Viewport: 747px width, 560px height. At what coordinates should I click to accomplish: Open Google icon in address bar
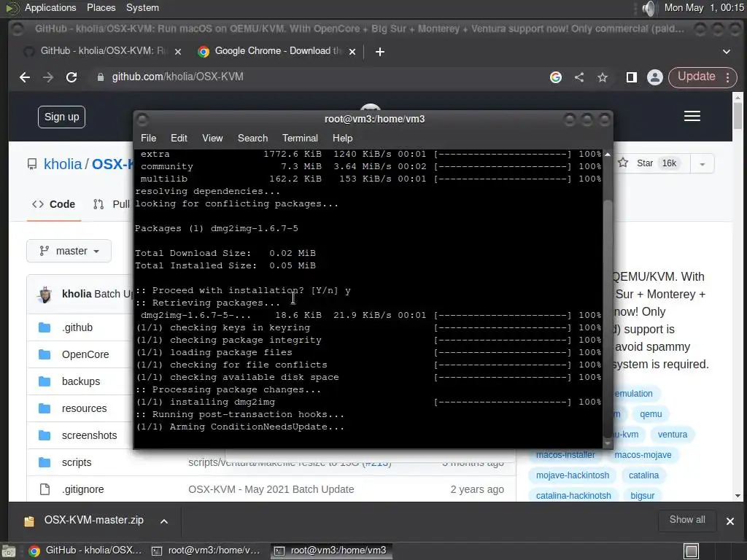555,77
